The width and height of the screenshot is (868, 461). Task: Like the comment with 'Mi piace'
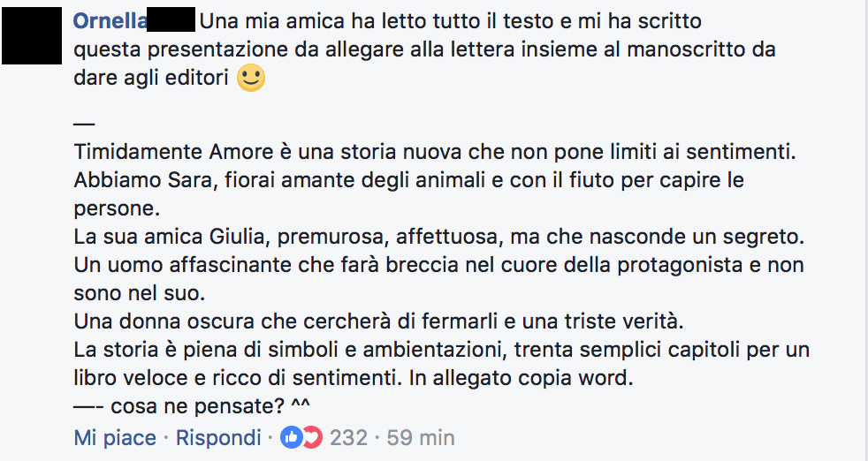point(115,438)
